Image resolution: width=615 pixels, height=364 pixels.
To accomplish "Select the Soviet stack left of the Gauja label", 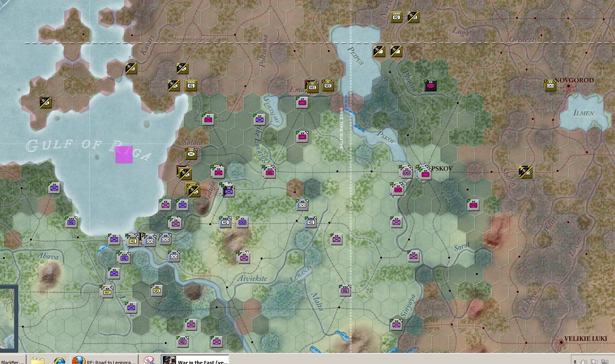I will tap(192, 190).
